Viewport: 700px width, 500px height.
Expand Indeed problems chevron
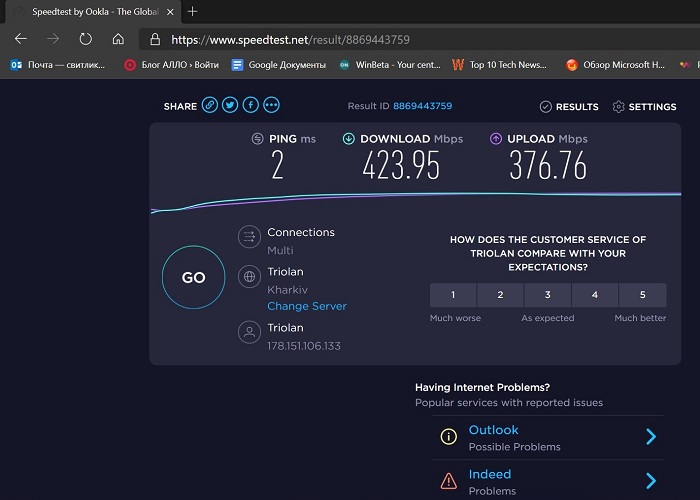651,481
